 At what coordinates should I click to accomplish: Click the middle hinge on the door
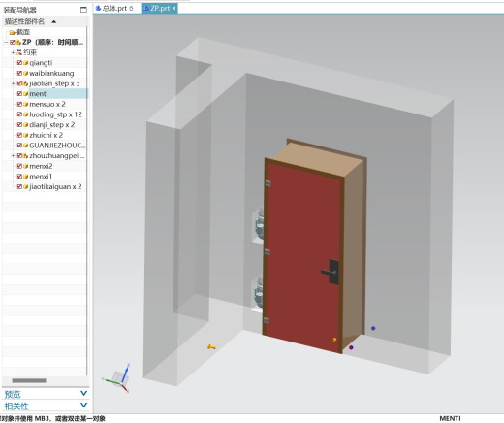tap(268, 252)
